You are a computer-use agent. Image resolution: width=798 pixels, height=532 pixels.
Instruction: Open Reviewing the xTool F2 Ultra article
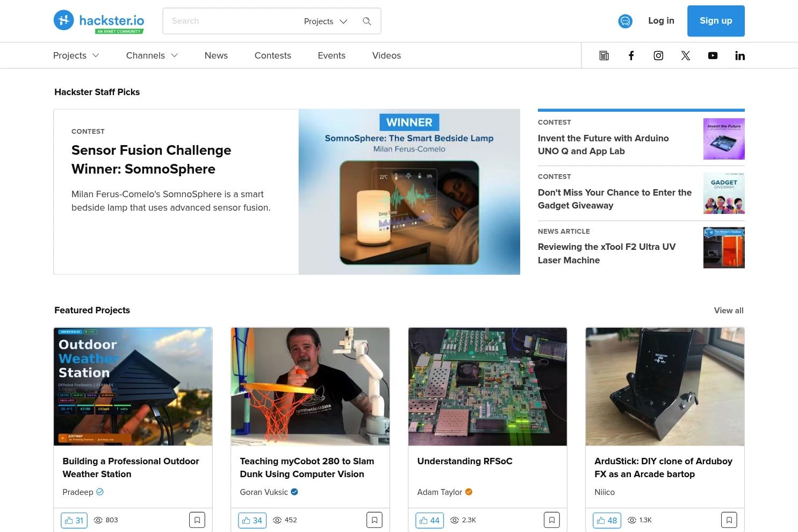tap(607, 254)
